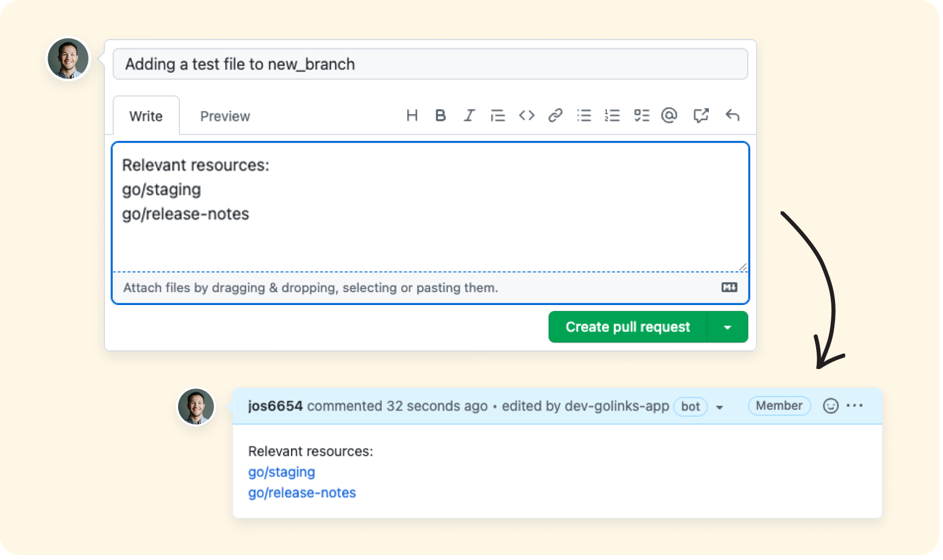Screen dimensions: 943x560
Task: Apply italic formatting
Action: tap(468, 115)
